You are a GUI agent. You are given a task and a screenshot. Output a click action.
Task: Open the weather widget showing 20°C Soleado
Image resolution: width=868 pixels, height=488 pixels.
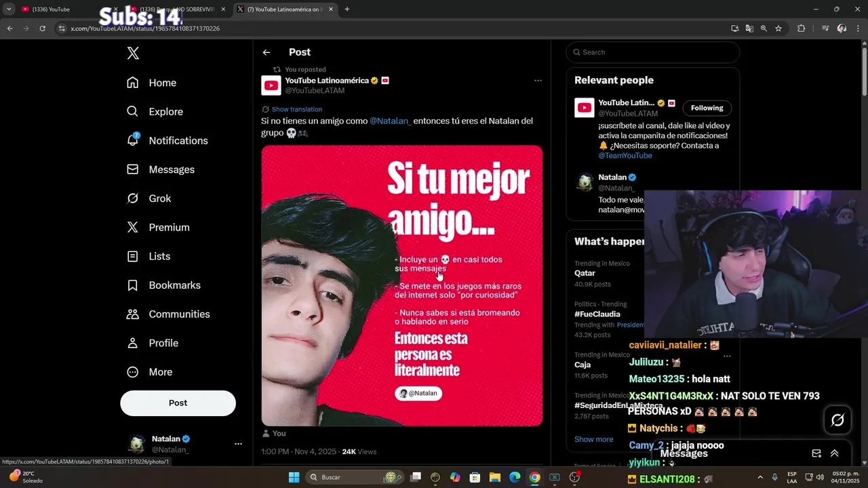coord(24,477)
